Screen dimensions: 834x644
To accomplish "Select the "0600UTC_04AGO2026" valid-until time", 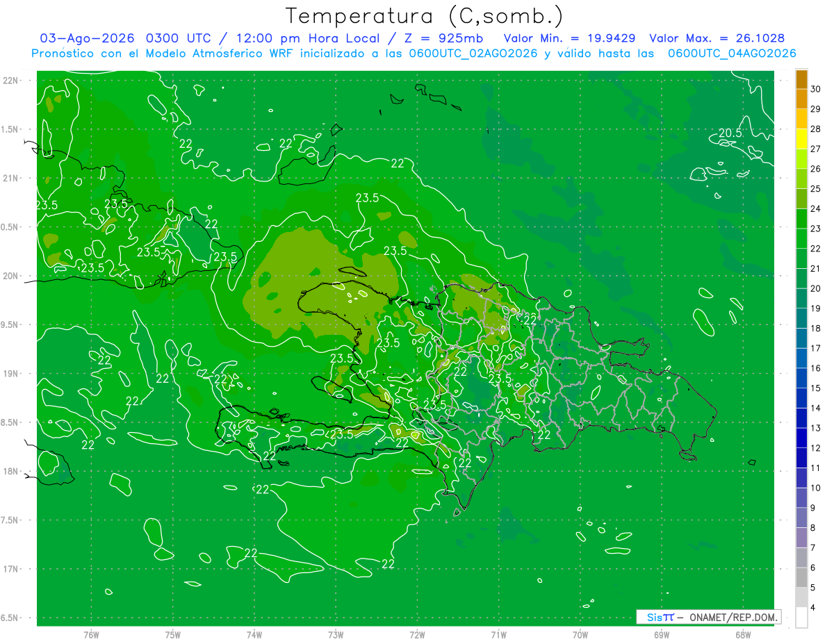I will 732,53.
